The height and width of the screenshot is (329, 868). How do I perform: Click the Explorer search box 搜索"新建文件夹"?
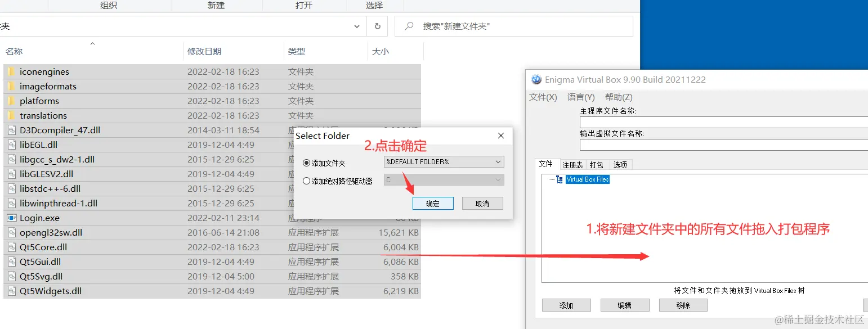coord(514,26)
